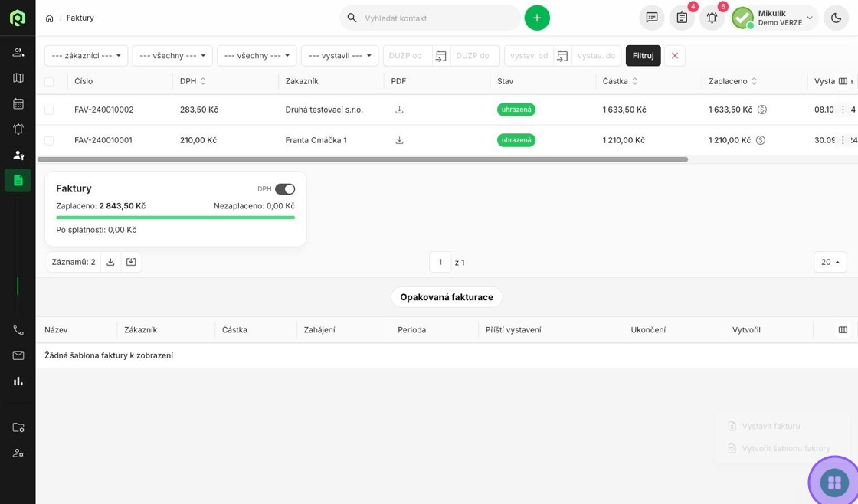Open the Mikulík Demo VERZE user menu

click(x=774, y=18)
